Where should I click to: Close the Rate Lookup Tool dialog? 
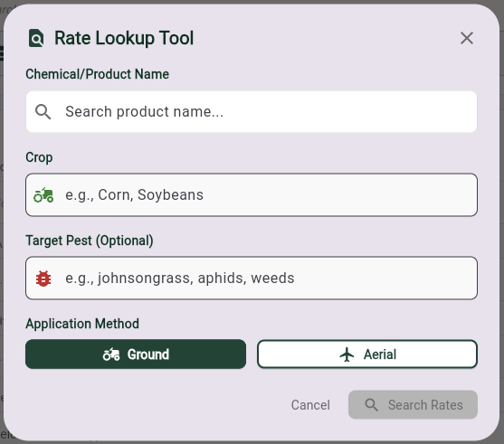466,38
